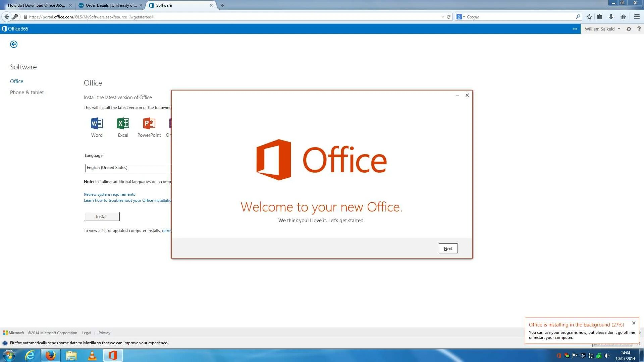This screenshot has width=644, height=362.
Task: Open Office 365 help question mark
Action: tap(639, 29)
